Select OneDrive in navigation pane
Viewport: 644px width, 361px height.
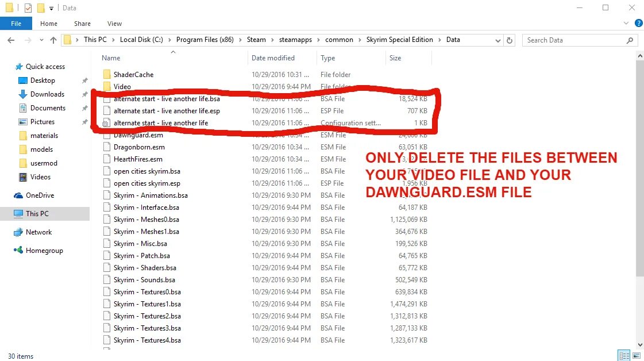coord(40,195)
